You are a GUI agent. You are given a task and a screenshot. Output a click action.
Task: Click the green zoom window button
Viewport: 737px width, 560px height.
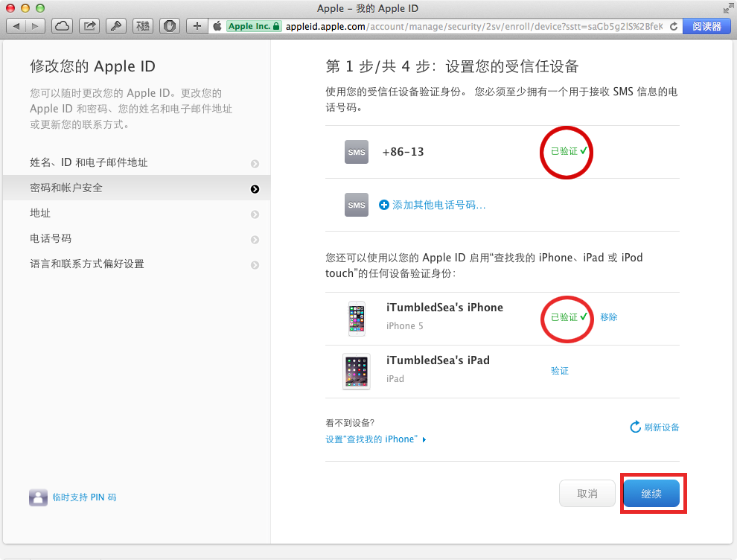click(40, 8)
